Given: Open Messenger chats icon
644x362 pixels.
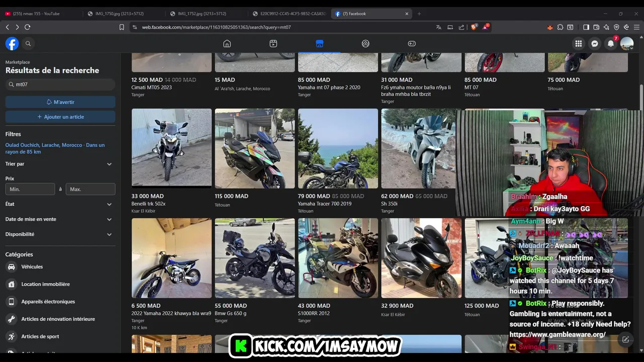Looking at the screenshot, I should [595, 44].
